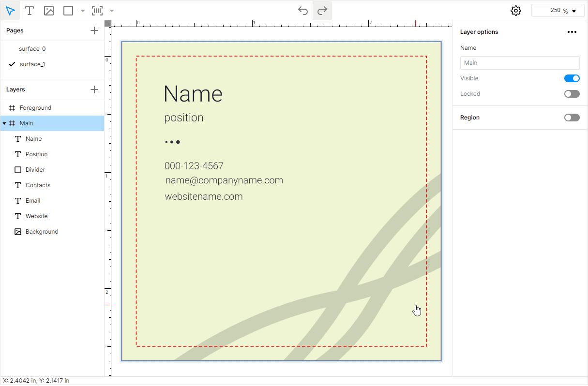Screen dimensions: 588x386
Task: Select the Contacts text layer
Action: pos(52,185)
